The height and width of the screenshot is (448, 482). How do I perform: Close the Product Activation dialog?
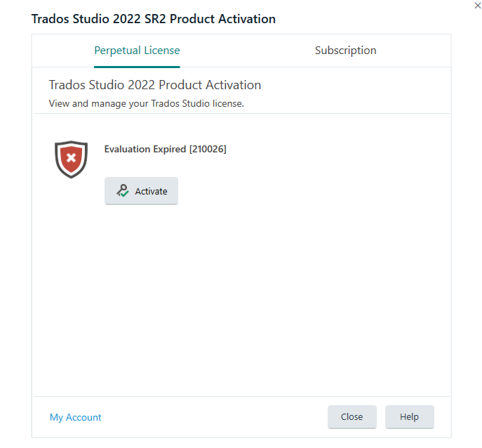coord(352,416)
